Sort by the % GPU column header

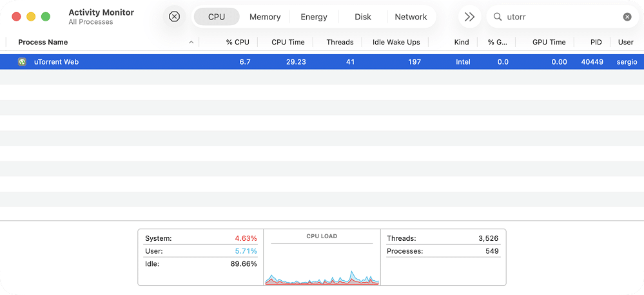[498, 42]
